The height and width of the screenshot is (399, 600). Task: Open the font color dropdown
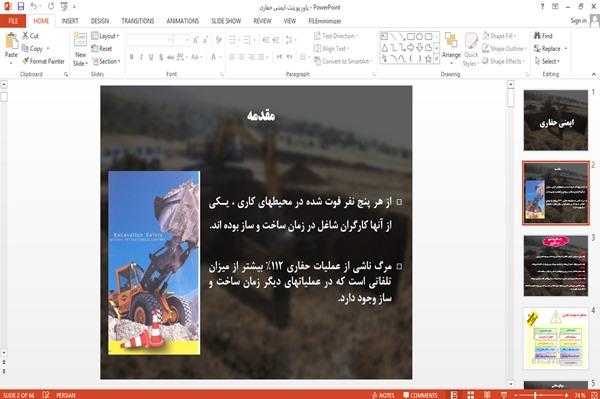tap(220, 57)
